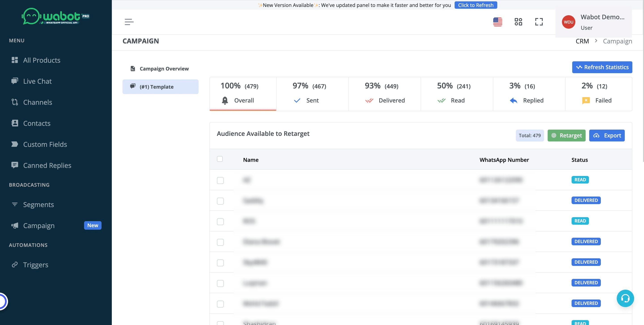
Task: Check the third audience row checkbox
Action: pyautogui.click(x=220, y=222)
